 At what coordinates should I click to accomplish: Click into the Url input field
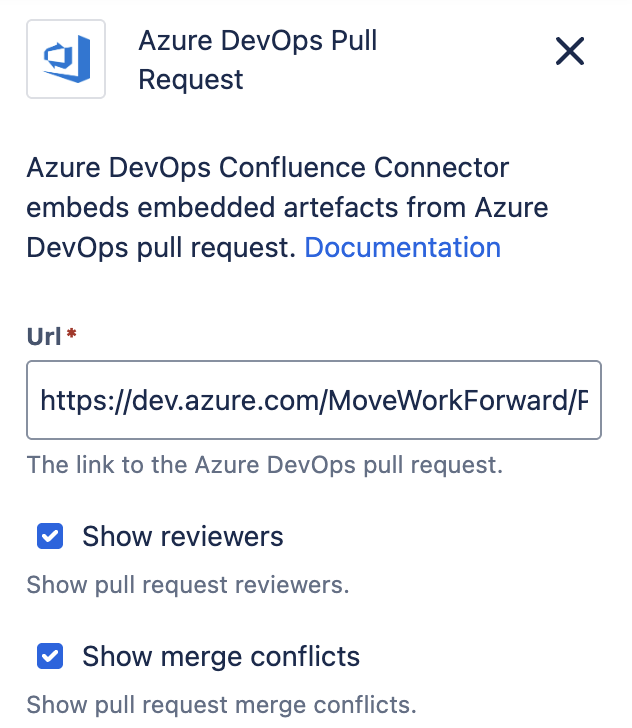click(x=313, y=400)
